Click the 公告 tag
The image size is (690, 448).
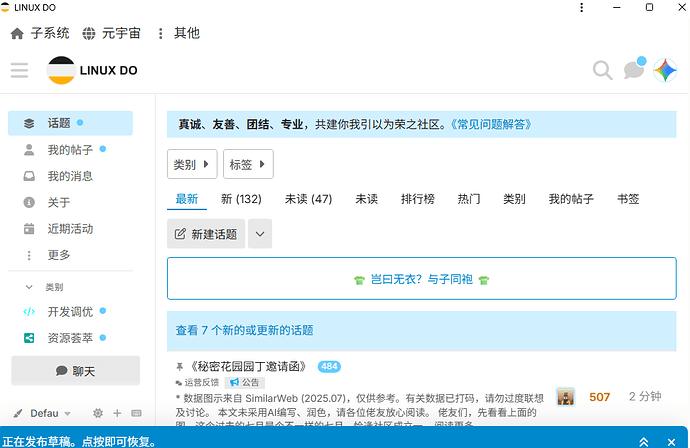point(245,382)
